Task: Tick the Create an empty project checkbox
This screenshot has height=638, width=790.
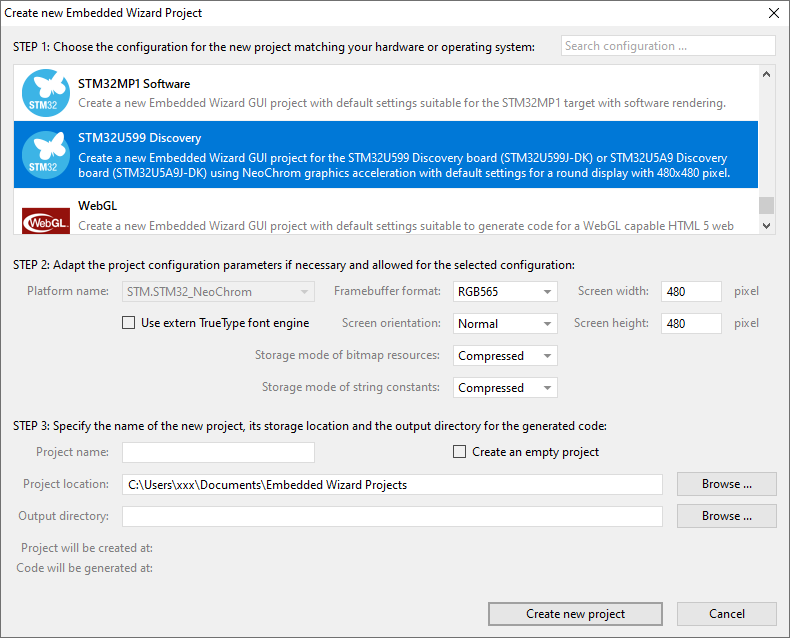Action: point(460,452)
